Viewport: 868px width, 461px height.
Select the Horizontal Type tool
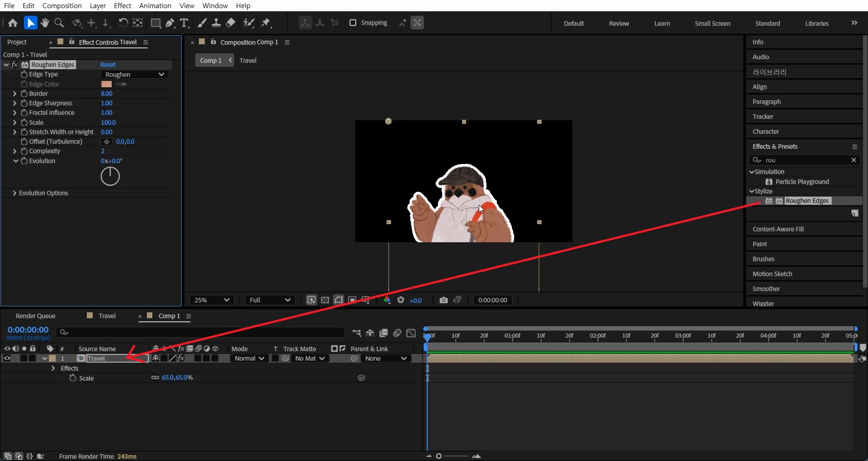184,23
